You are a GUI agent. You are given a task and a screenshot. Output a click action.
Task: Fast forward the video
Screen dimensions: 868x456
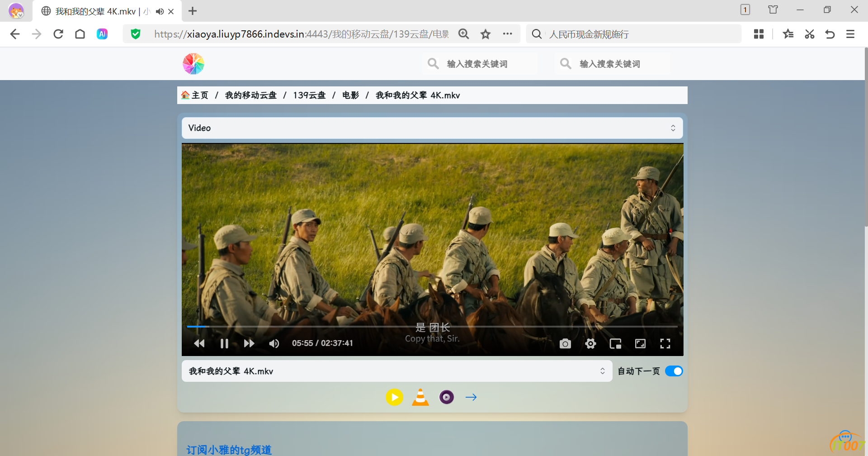(x=249, y=344)
